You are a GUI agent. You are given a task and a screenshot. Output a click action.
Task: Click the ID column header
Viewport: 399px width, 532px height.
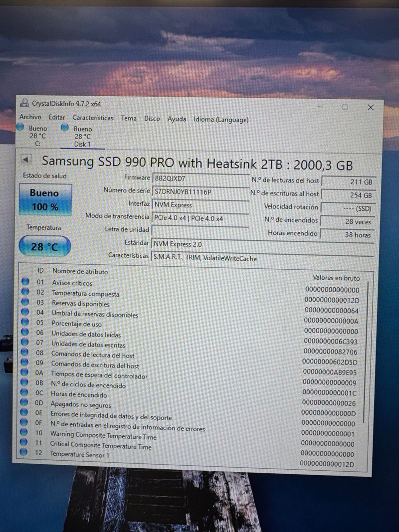pyautogui.click(x=40, y=270)
